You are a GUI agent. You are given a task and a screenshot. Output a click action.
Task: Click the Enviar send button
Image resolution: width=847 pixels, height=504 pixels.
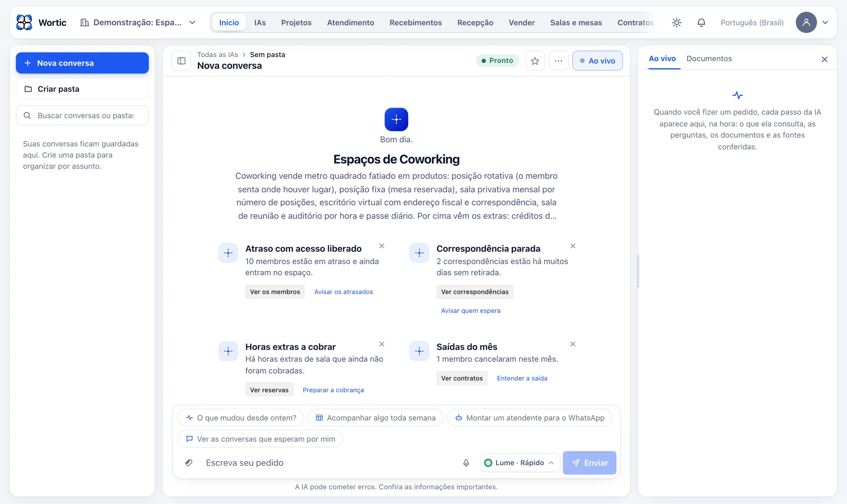(589, 462)
